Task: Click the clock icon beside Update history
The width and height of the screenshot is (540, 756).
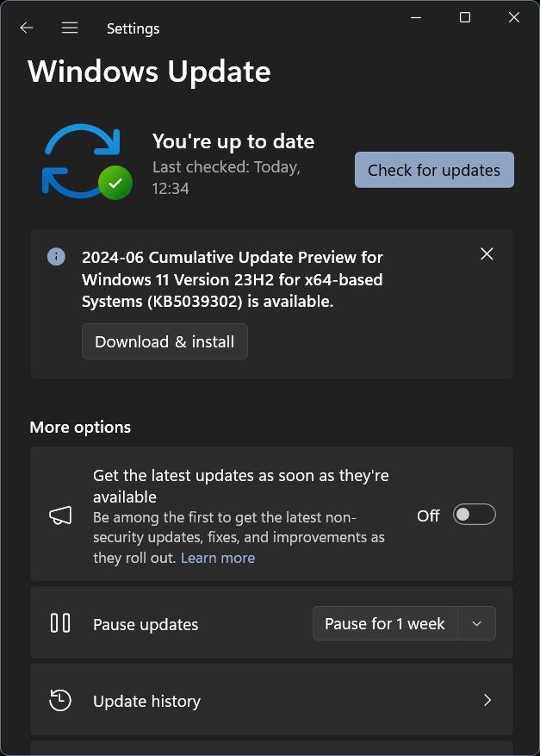Action: (59, 700)
